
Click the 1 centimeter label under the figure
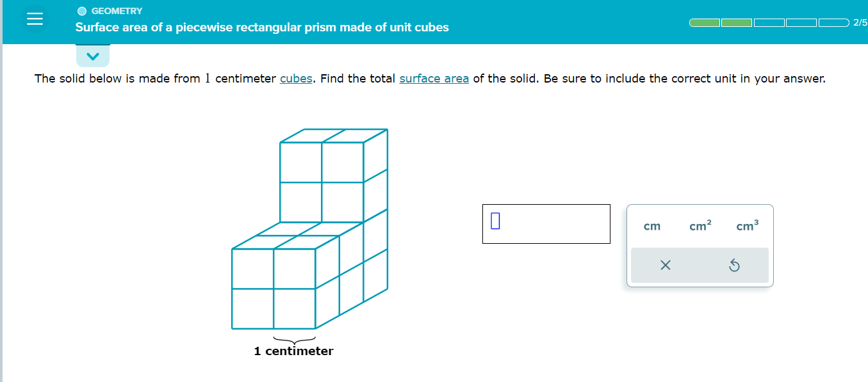[294, 351]
